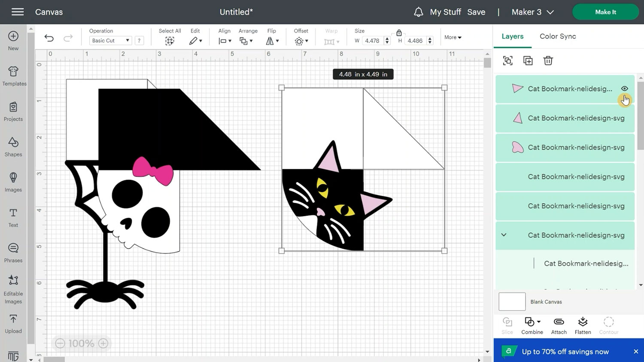Click the green Make It button
644x362 pixels.
[605, 12]
